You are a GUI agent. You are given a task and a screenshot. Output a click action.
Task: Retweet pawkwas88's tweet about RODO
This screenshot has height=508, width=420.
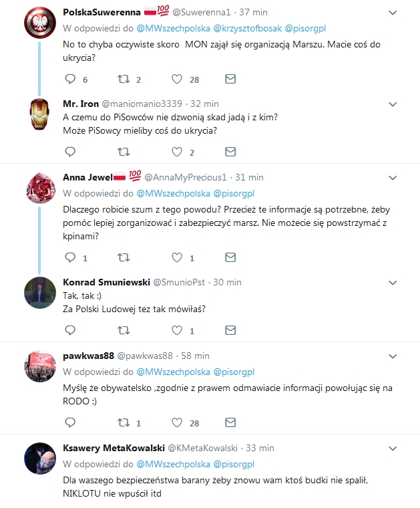(x=124, y=422)
